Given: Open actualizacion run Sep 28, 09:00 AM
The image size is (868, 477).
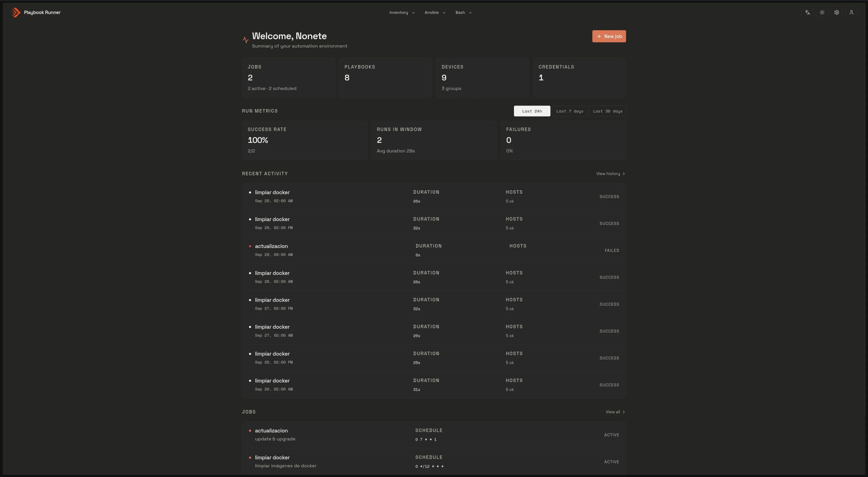Looking at the screenshot, I should pyautogui.click(x=434, y=251).
